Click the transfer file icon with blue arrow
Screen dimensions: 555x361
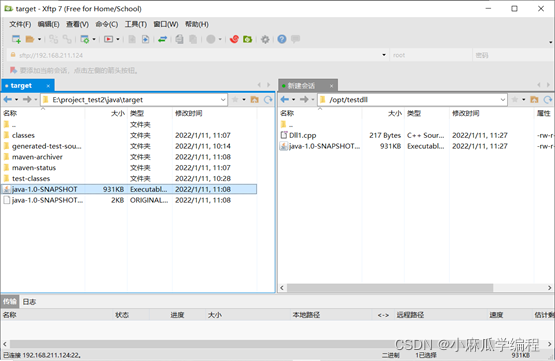click(x=145, y=39)
